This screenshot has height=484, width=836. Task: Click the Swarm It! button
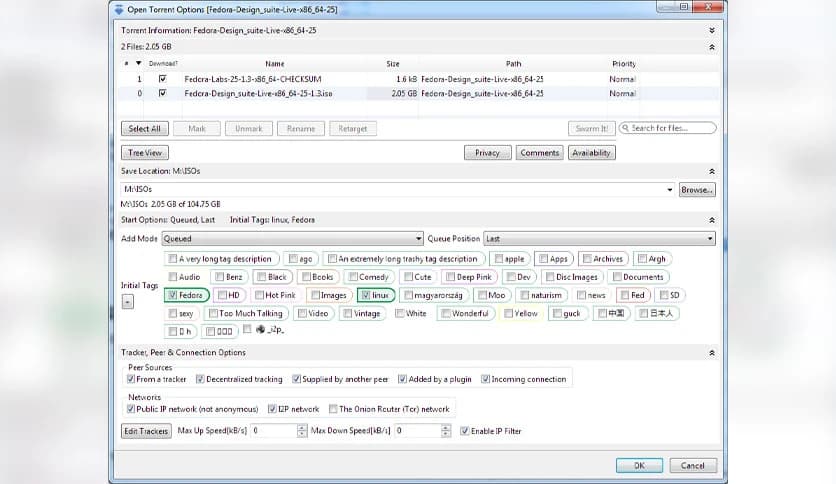click(591, 128)
